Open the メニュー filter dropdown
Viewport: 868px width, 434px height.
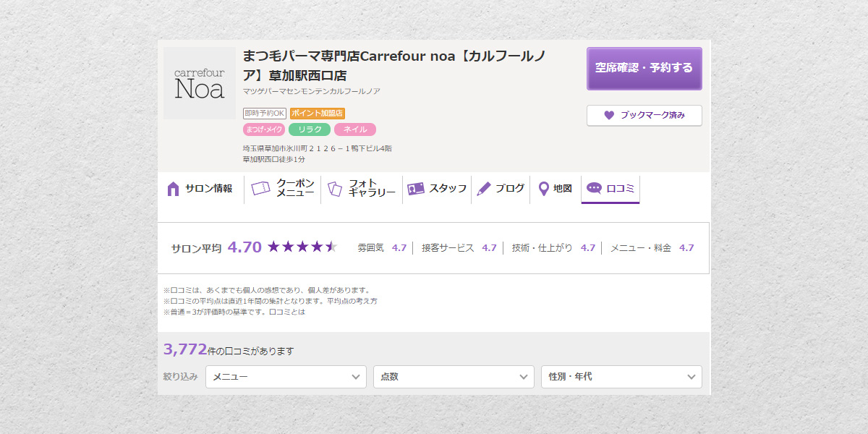tap(286, 377)
